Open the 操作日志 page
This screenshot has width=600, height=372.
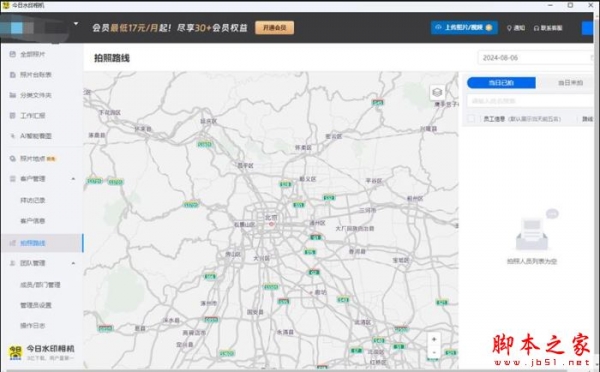point(33,325)
